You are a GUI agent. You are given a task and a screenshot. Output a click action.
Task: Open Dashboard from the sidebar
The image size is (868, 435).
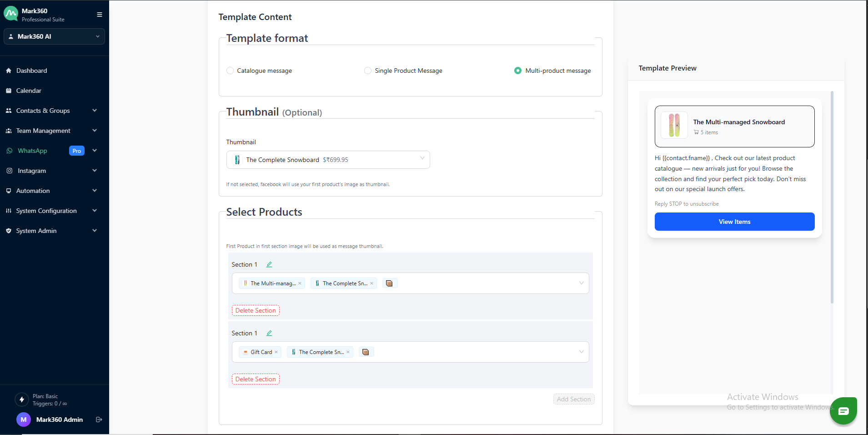click(x=31, y=71)
